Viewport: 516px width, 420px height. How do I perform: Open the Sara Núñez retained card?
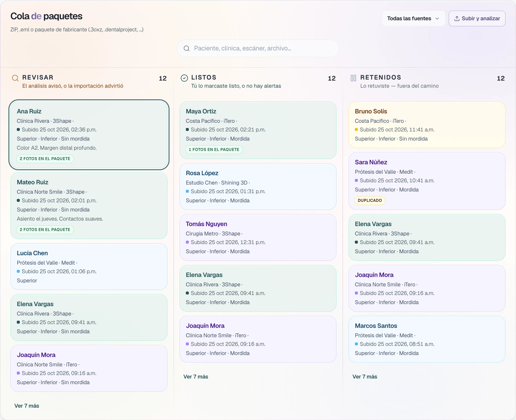[427, 181]
